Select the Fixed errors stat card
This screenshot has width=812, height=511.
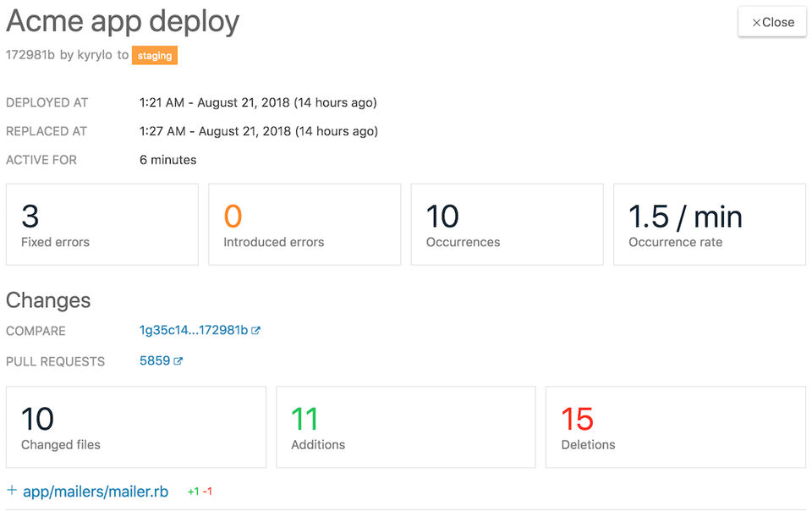(x=102, y=224)
